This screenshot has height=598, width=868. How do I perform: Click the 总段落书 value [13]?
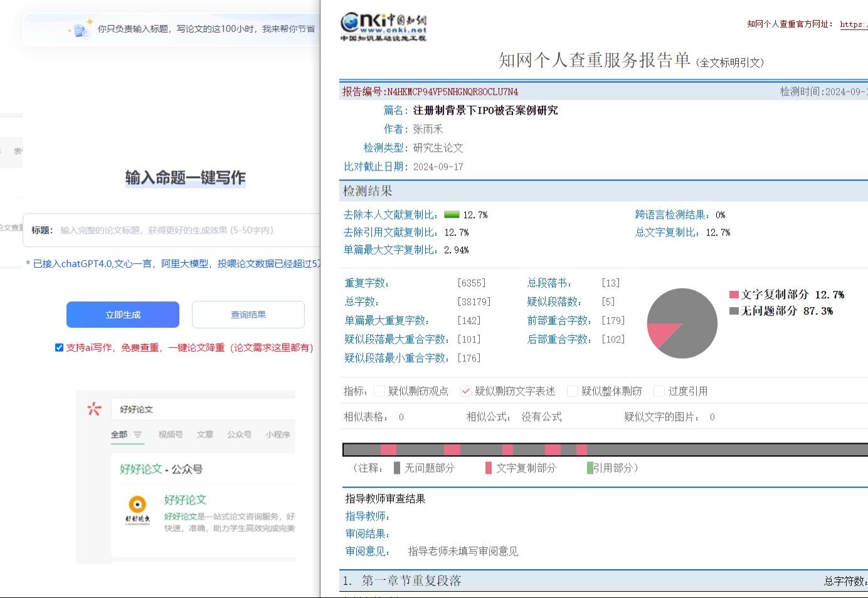[x=610, y=283]
